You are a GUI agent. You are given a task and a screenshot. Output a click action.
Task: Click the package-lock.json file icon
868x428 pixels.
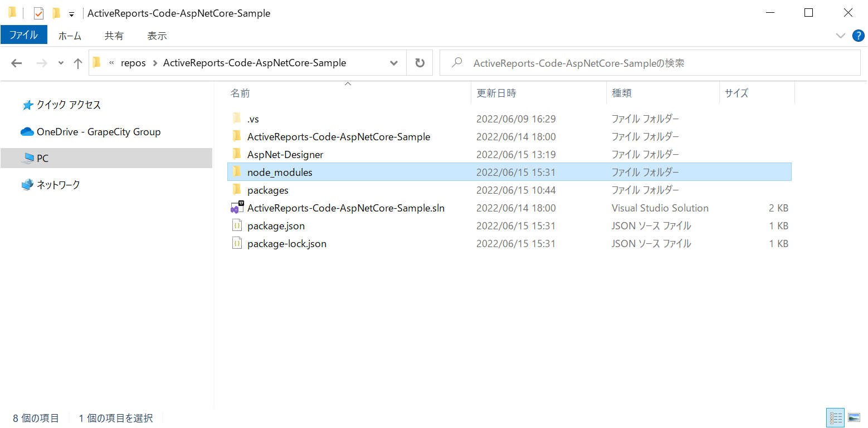pyautogui.click(x=237, y=243)
